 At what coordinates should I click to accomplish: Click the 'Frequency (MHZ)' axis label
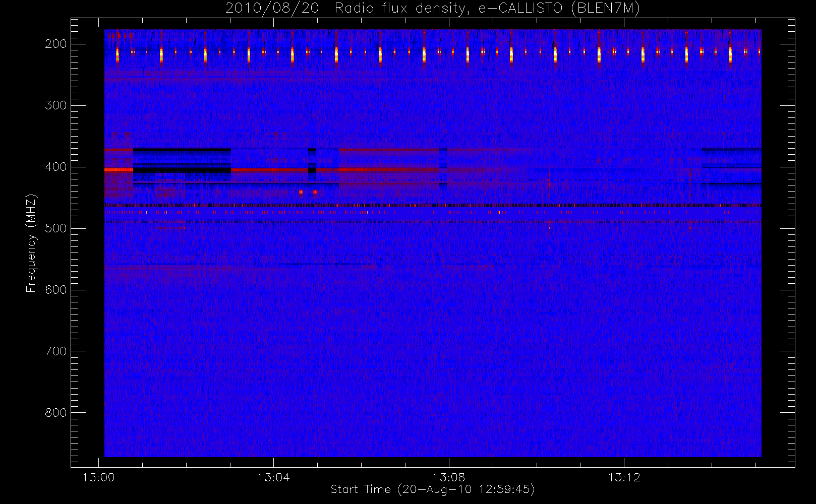[31, 243]
